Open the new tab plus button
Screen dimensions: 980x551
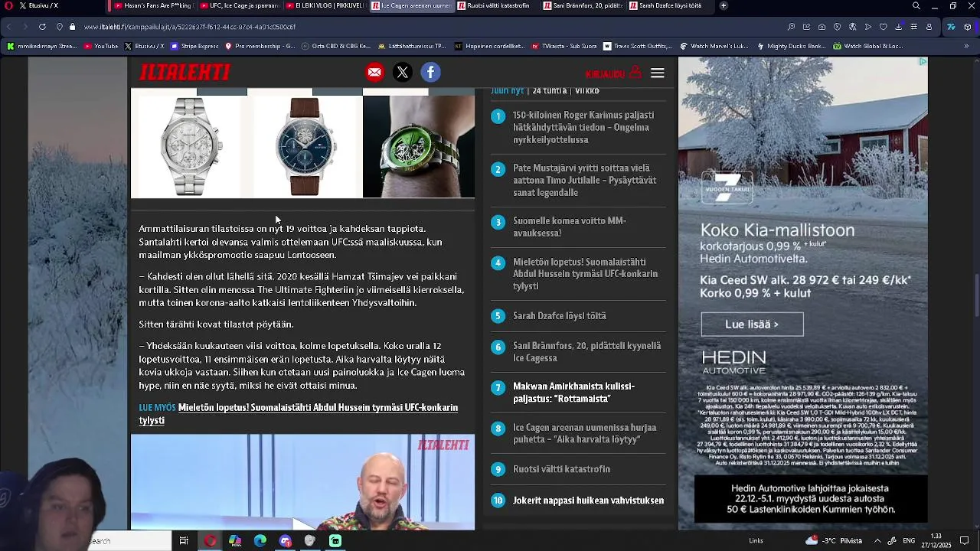724,5
